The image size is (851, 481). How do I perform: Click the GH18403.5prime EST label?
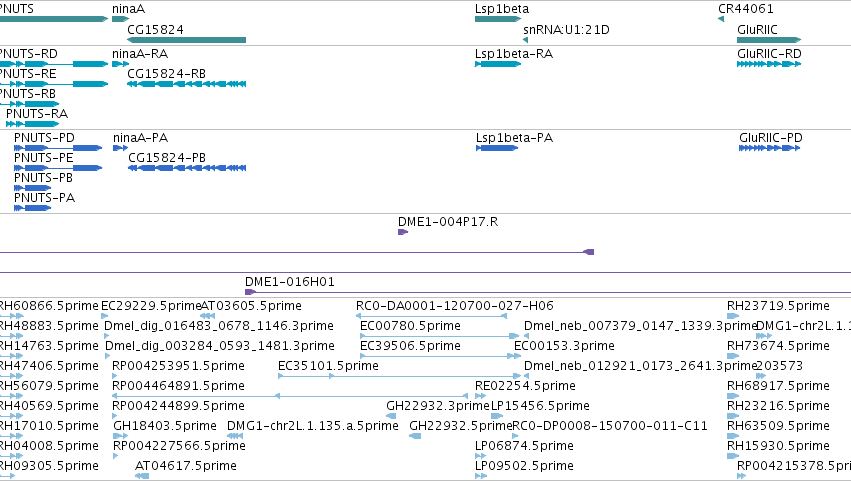164,427
